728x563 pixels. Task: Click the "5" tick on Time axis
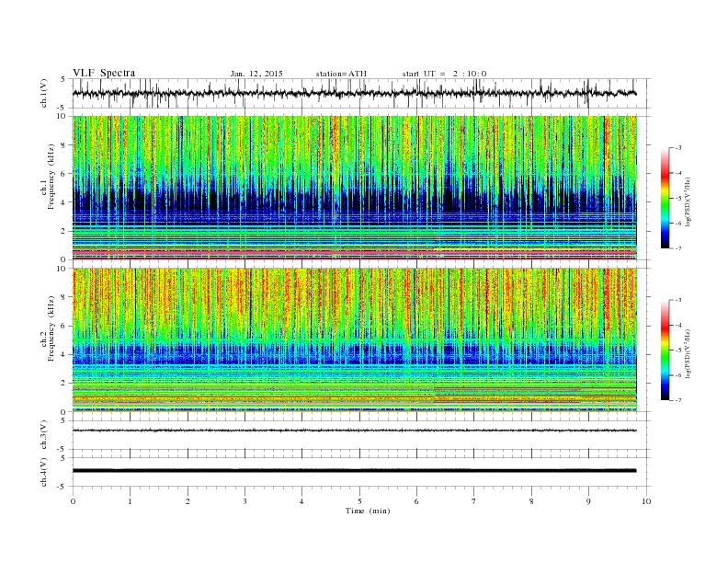359,501
